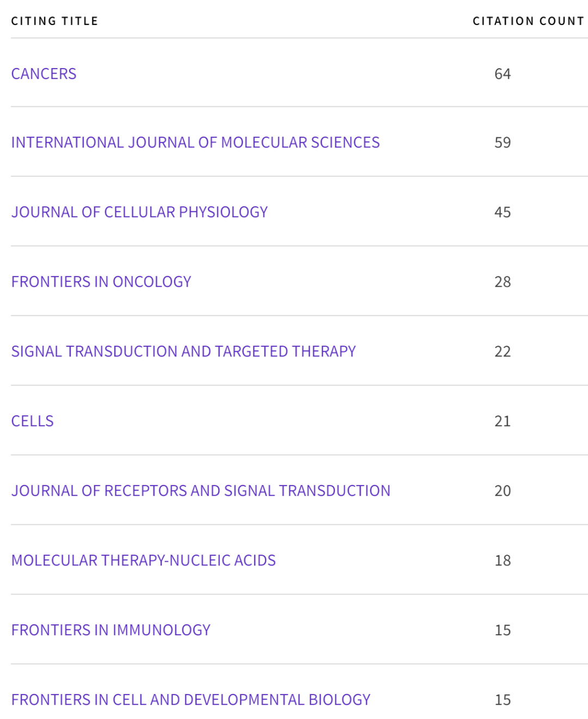This screenshot has width=588, height=719.
Task: Open International Journal of Molecular Sciences link
Action: (x=195, y=142)
